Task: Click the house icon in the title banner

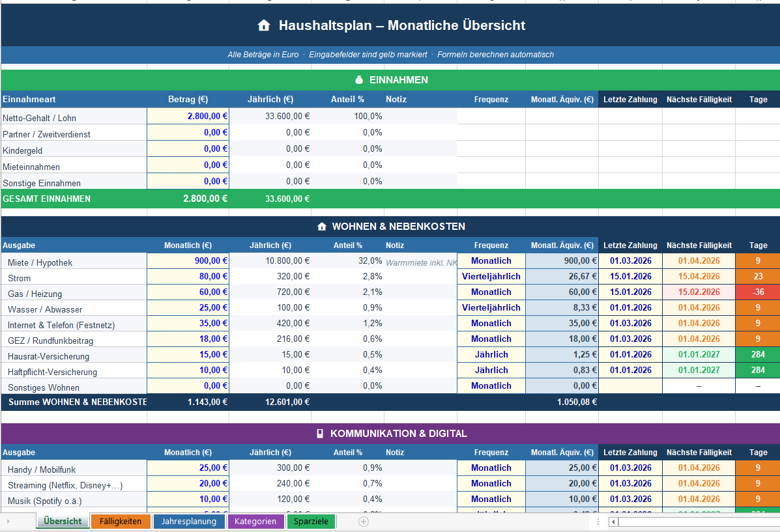Action: coord(264,26)
